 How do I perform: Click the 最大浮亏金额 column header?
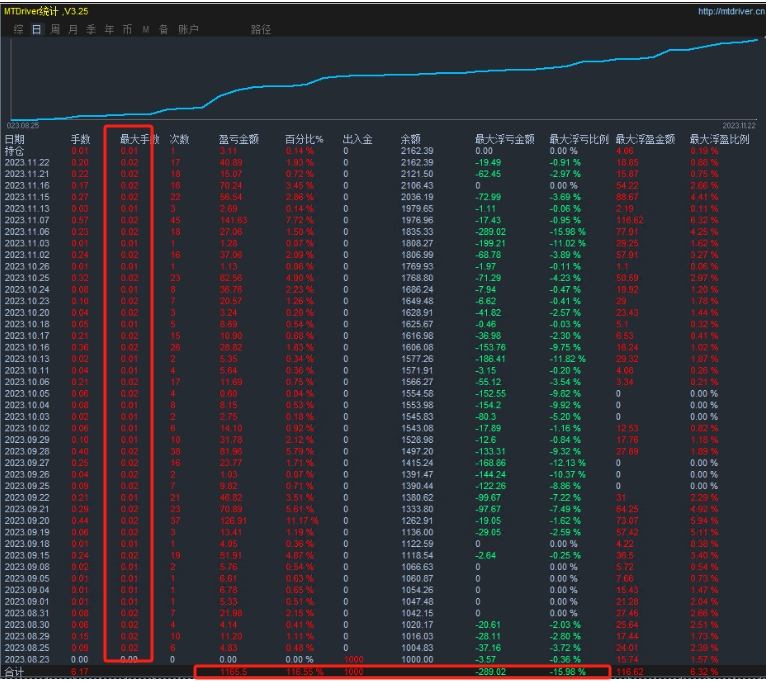(505, 139)
